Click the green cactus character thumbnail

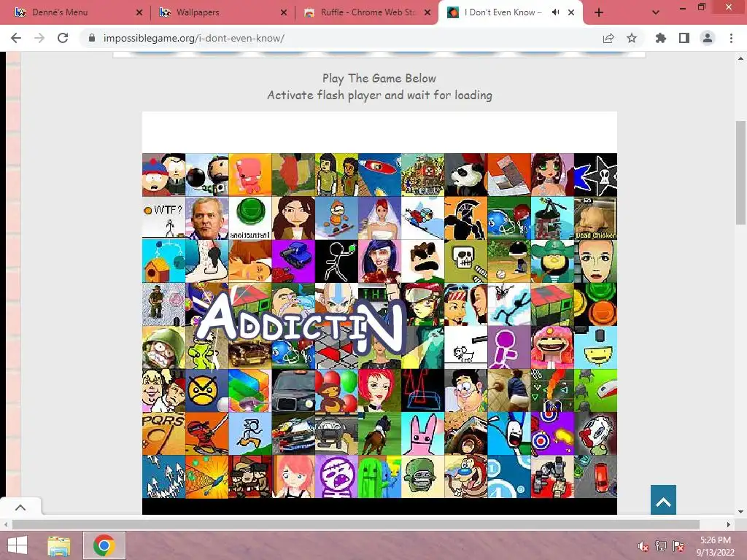coord(379,477)
